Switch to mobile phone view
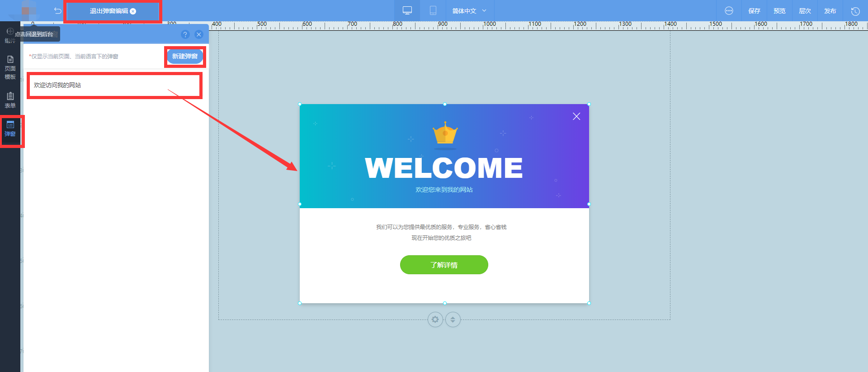 [x=433, y=10]
